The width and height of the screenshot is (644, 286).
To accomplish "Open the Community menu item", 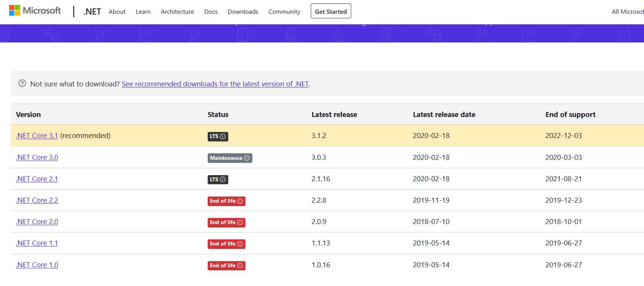I will [x=284, y=11].
